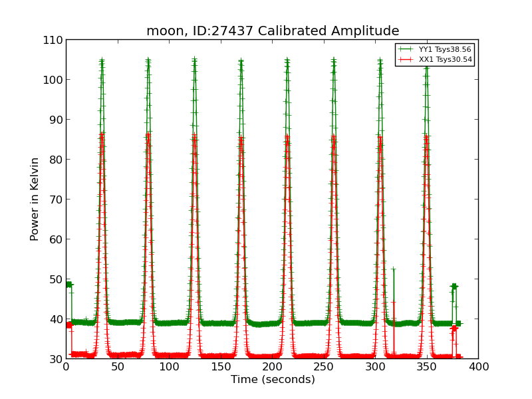Screen dimensions: 532x399
Task: Click the y-axis tick label "80"
Action: click(x=57, y=160)
